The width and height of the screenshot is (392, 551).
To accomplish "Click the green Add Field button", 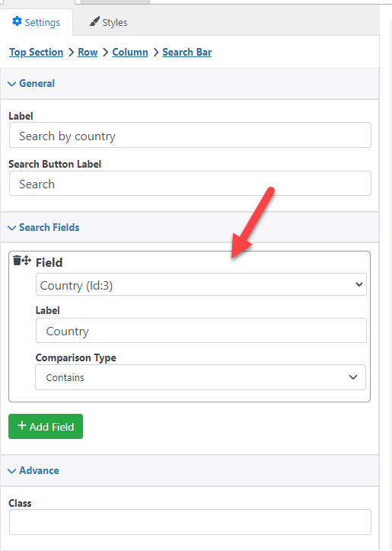I will 46,426.
